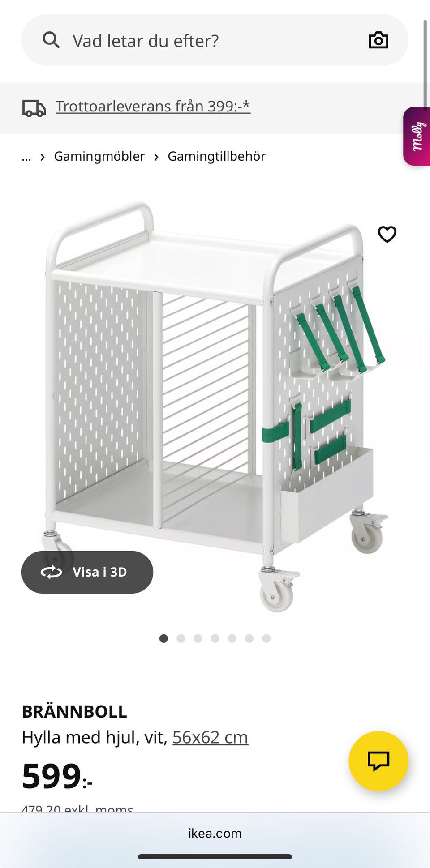Add BRÄNNBOLL to favorites with the heart icon
Viewport: 430px width, 868px height.
pos(387,234)
